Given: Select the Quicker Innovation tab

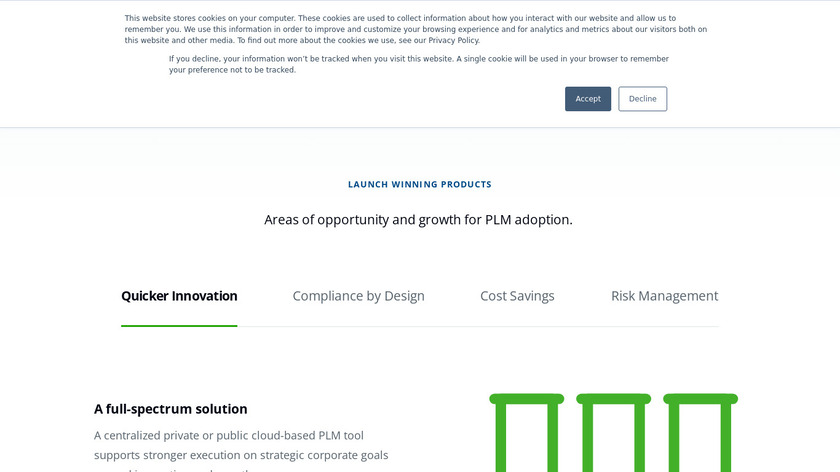Looking at the screenshot, I should click(x=179, y=296).
